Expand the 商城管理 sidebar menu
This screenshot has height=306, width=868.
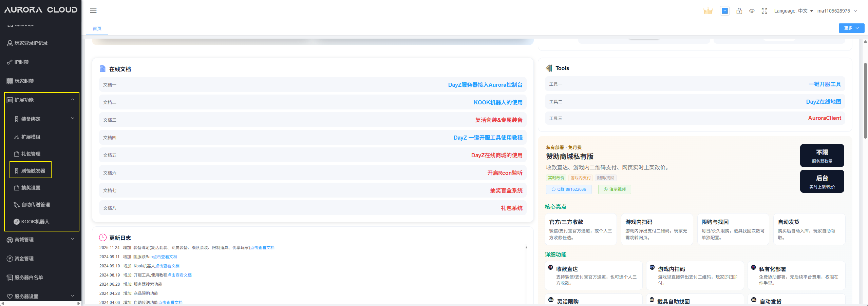coord(41,240)
